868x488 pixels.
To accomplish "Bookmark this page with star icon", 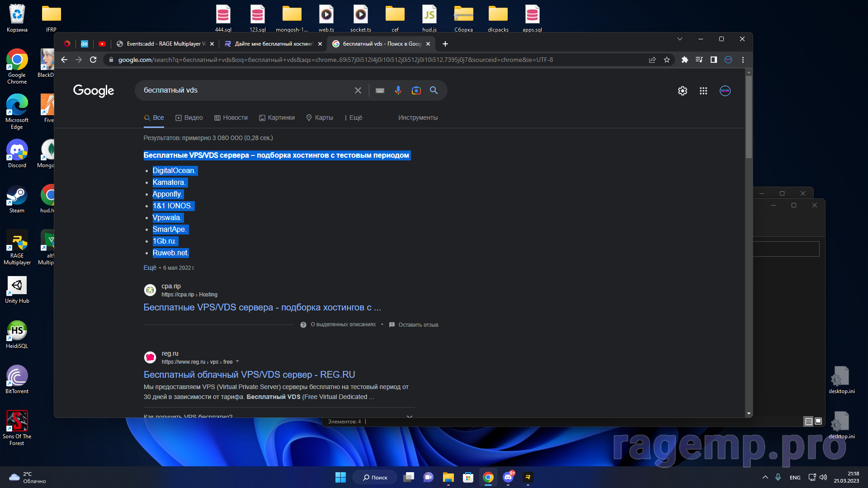I will coord(666,60).
